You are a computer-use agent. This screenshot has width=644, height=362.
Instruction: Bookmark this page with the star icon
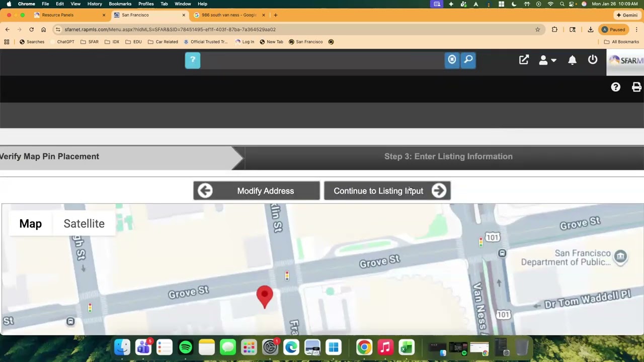coord(537,30)
